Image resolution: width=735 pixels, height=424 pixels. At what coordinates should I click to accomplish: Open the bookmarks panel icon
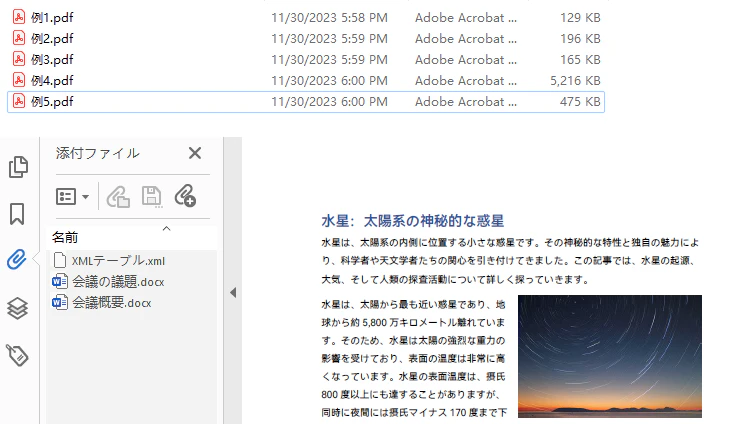tap(17, 214)
